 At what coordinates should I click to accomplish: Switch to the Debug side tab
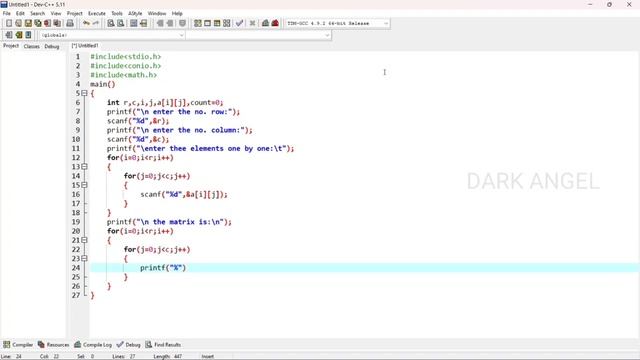click(x=52, y=46)
